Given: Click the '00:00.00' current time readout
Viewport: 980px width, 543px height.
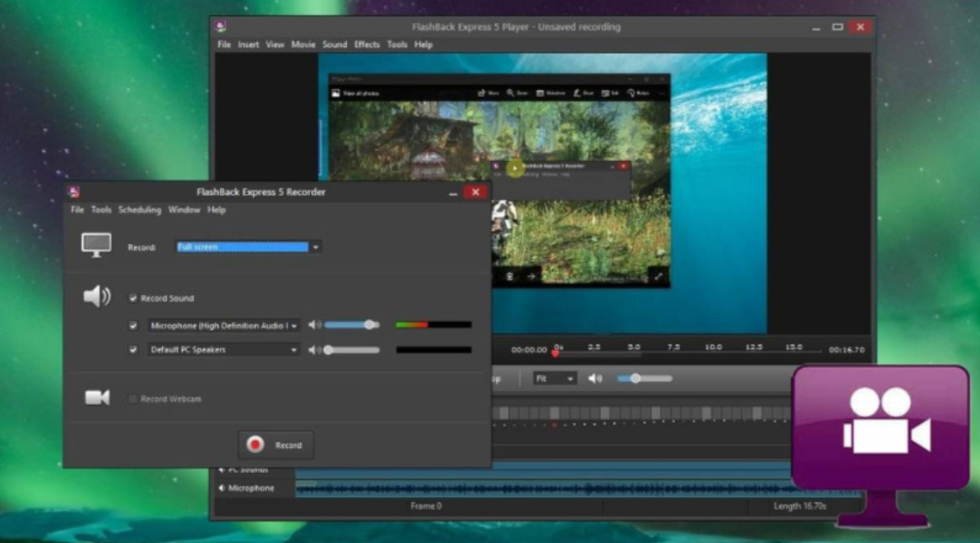Looking at the screenshot, I should click(x=529, y=349).
